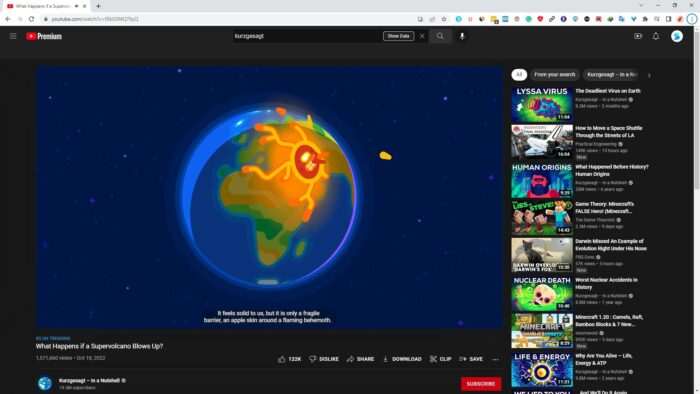Click the magnifier search button

(x=440, y=36)
